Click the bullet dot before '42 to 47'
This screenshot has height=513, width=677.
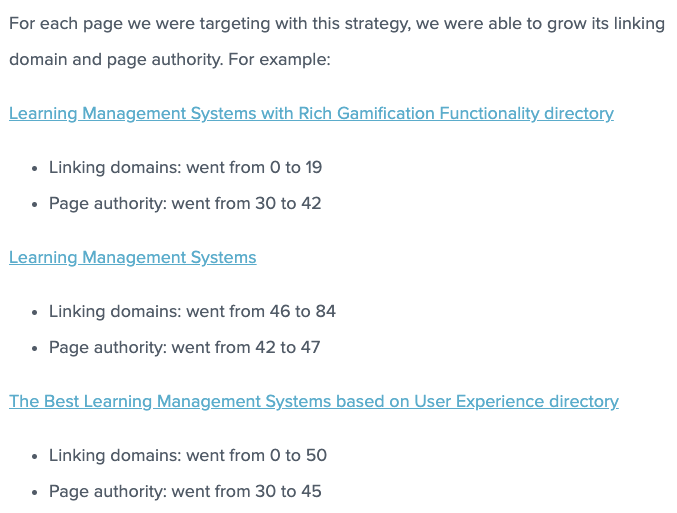click(x=34, y=348)
